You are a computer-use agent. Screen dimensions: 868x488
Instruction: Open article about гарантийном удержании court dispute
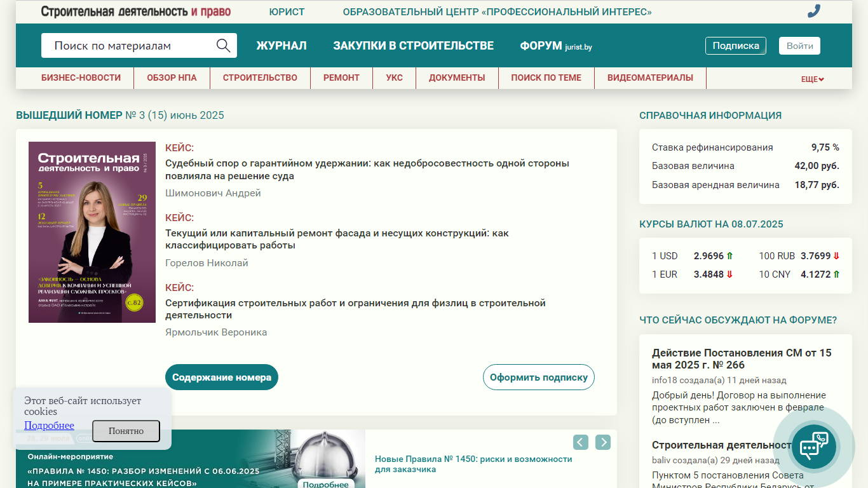point(367,170)
